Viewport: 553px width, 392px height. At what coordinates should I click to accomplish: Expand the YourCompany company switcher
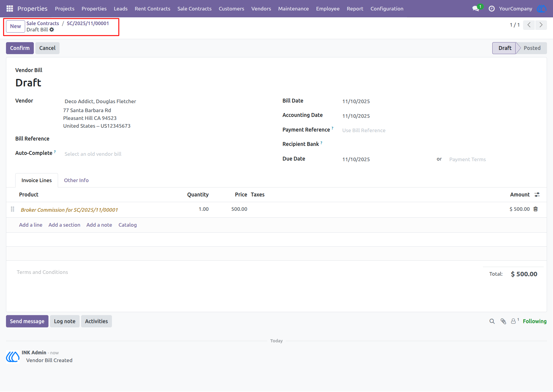pos(515,9)
